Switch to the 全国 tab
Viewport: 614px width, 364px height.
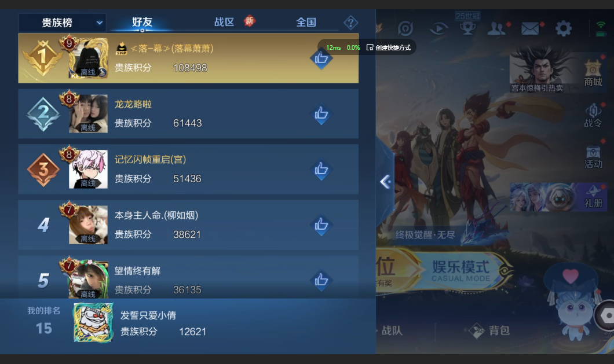[306, 23]
